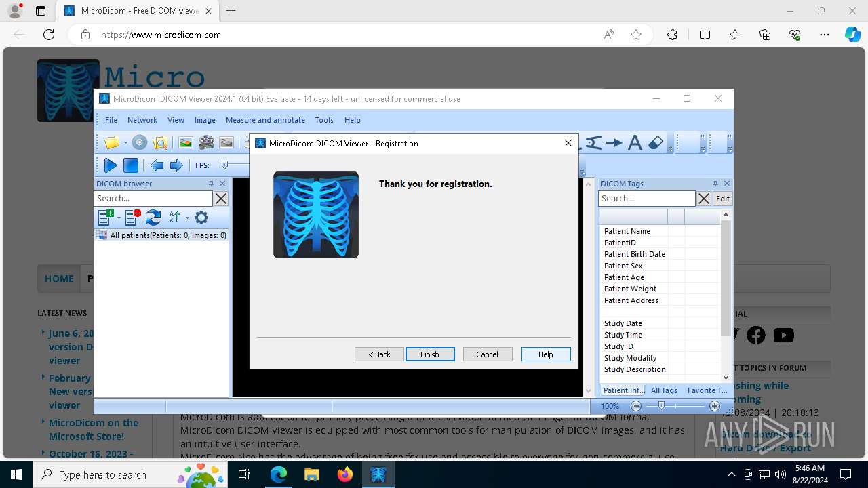Click the gray picture export icon
Screen dimensions: 868x488
tap(226, 142)
